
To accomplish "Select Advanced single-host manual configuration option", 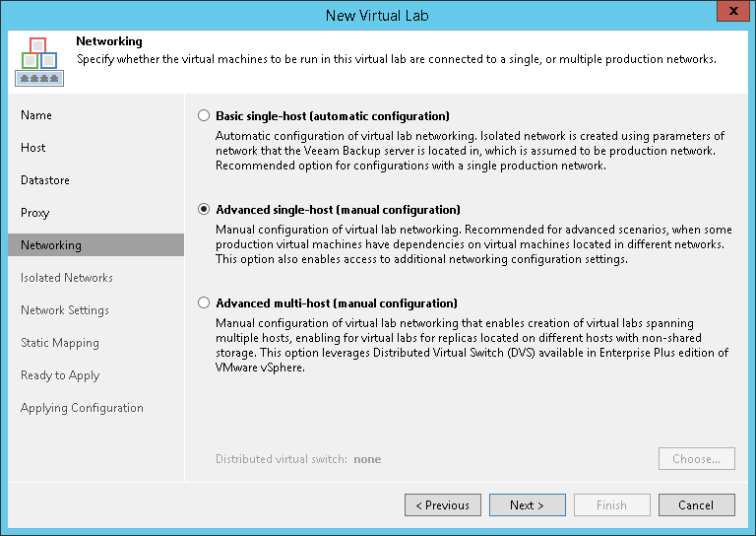I will pos(204,210).
